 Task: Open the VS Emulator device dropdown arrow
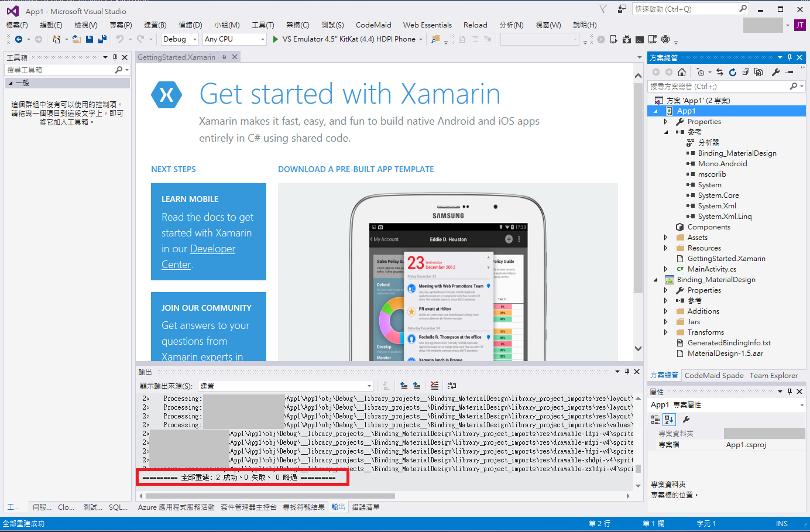[x=421, y=39]
